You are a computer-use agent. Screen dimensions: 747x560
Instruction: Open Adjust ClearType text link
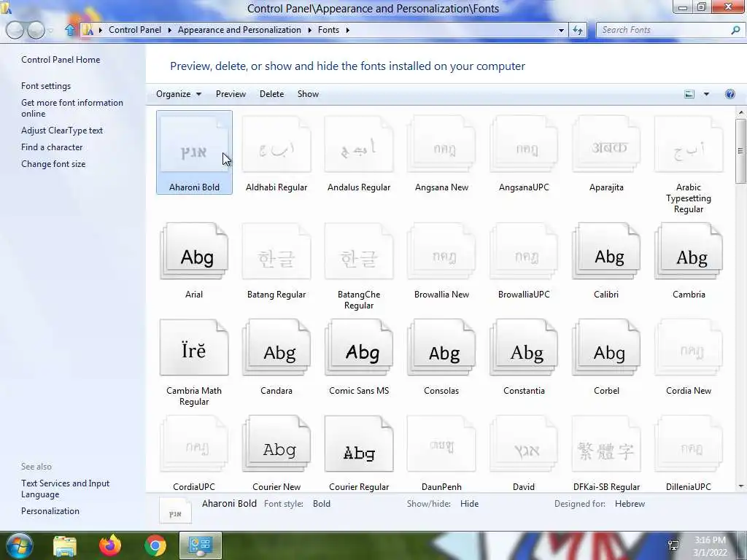click(62, 131)
